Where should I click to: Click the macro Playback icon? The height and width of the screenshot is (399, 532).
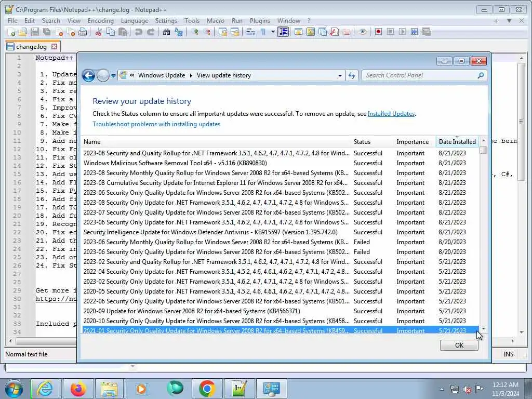[x=403, y=32]
